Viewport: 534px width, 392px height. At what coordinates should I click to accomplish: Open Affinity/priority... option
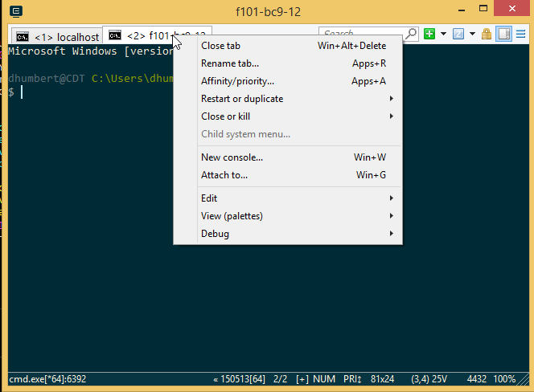click(x=237, y=81)
